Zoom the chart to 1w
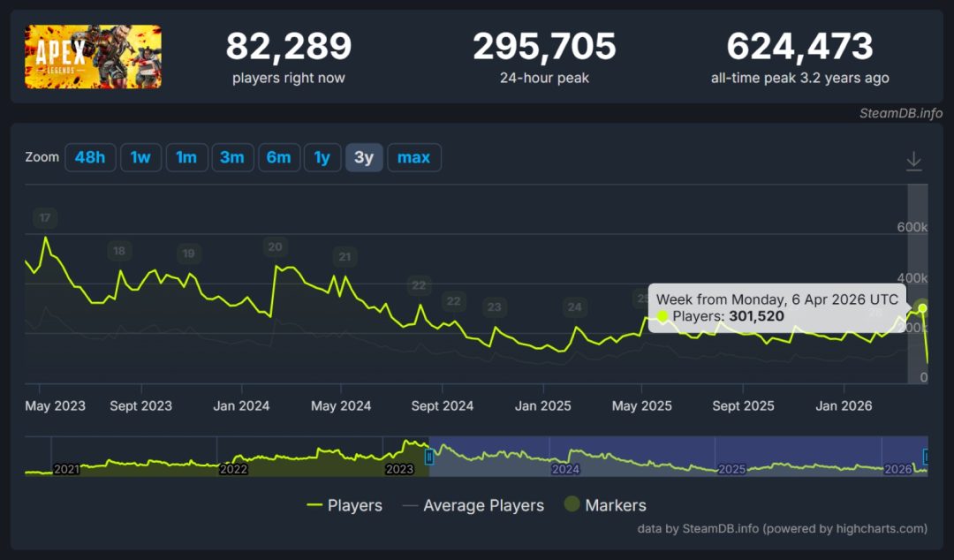 point(140,157)
